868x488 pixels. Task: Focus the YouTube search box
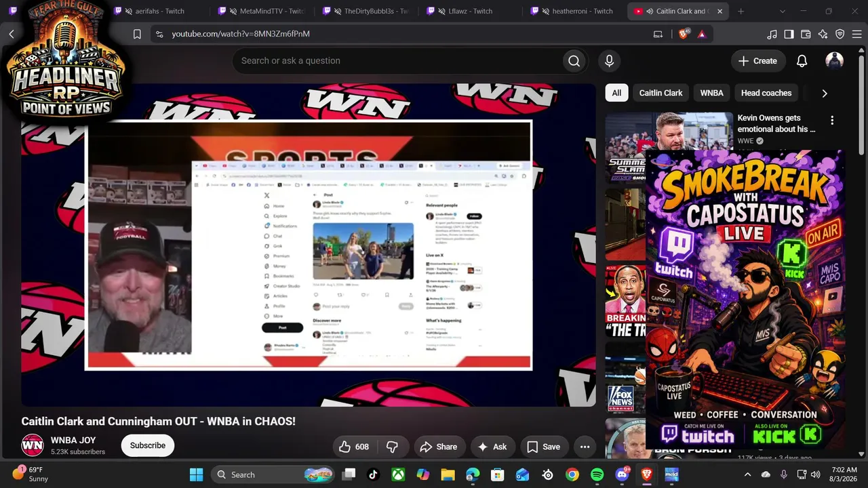(399, 61)
